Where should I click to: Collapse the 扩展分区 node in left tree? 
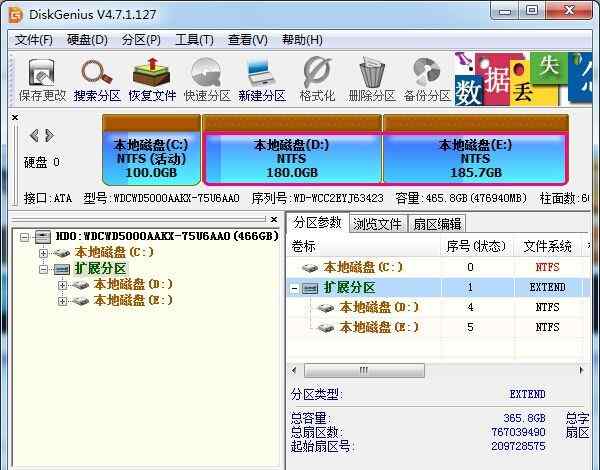click(x=43, y=269)
